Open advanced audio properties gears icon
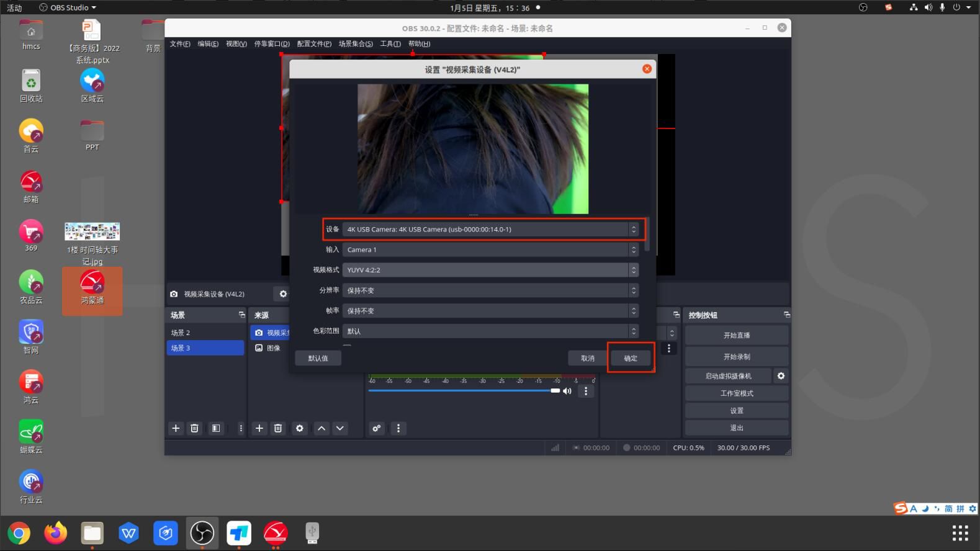 pos(376,428)
